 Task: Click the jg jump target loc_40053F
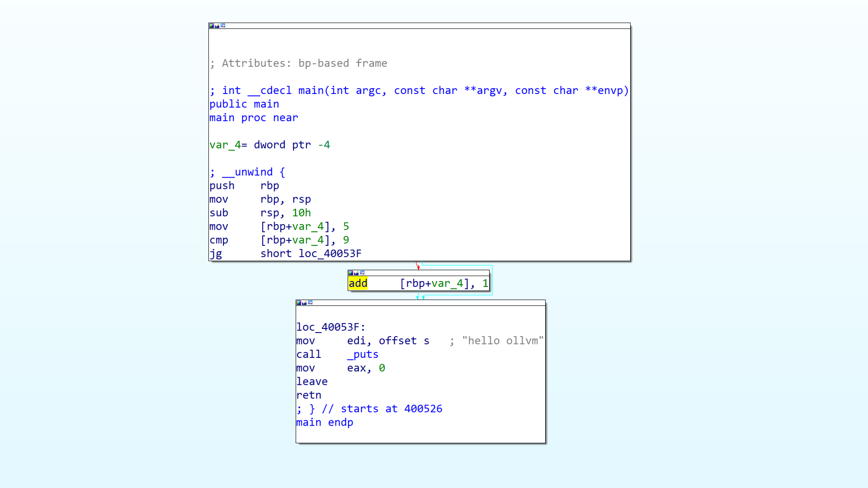tap(330, 253)
